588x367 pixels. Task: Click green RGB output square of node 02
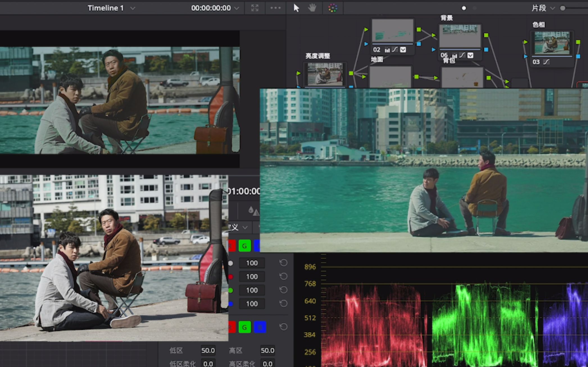(419, 29)
